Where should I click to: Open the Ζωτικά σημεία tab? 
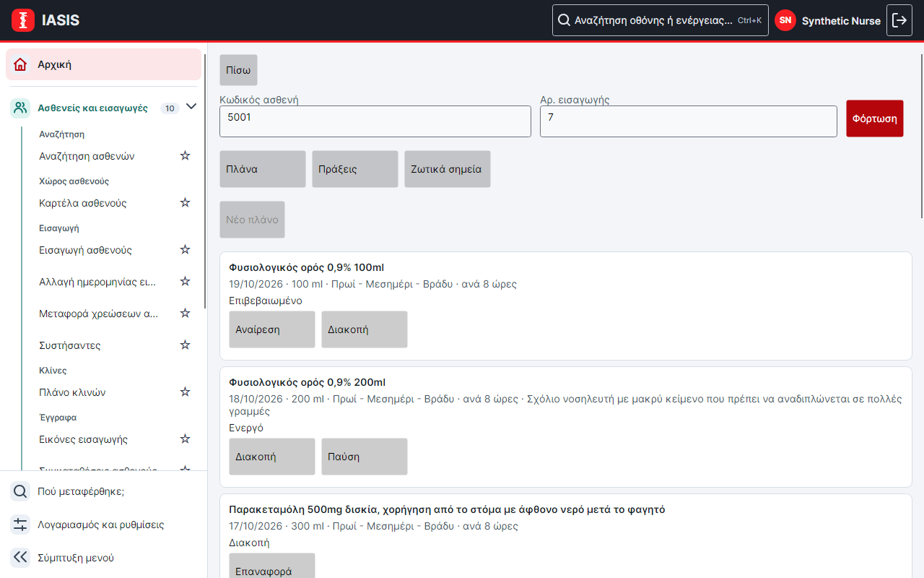[x=448, y=169]
